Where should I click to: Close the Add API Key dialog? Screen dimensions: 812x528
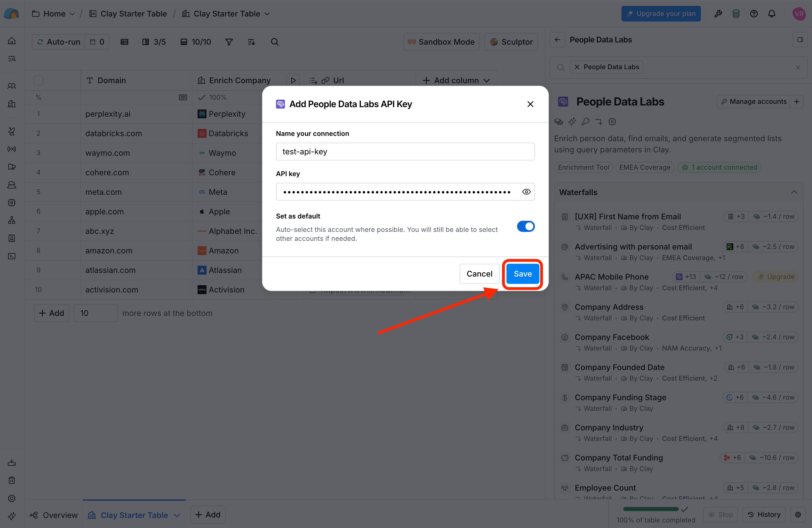(530, 104)
